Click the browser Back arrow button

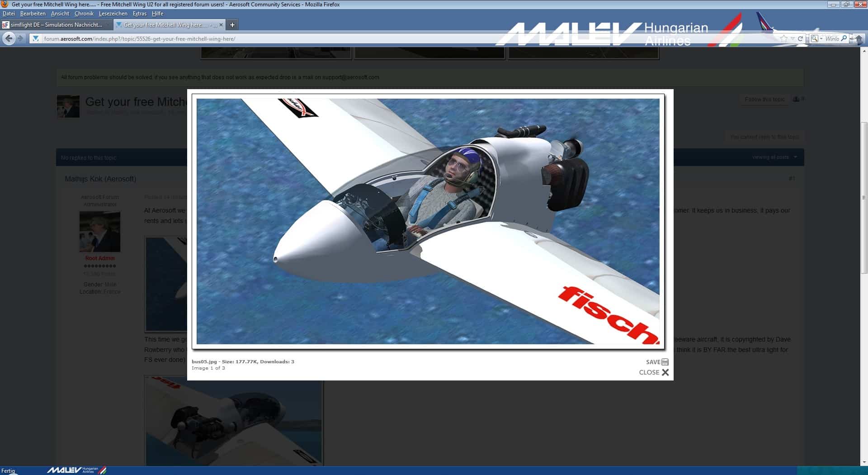click(9, 39)
